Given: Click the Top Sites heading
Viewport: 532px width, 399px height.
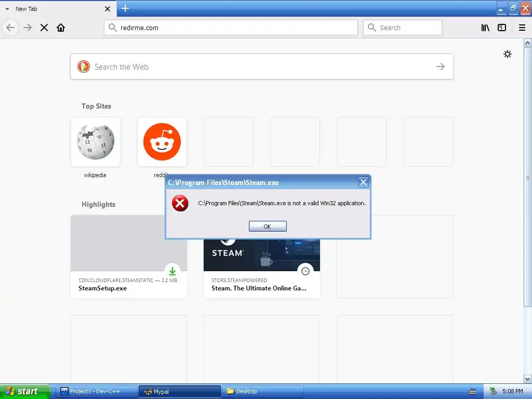Looking at the screenshot, I should (x=96, y=106).
